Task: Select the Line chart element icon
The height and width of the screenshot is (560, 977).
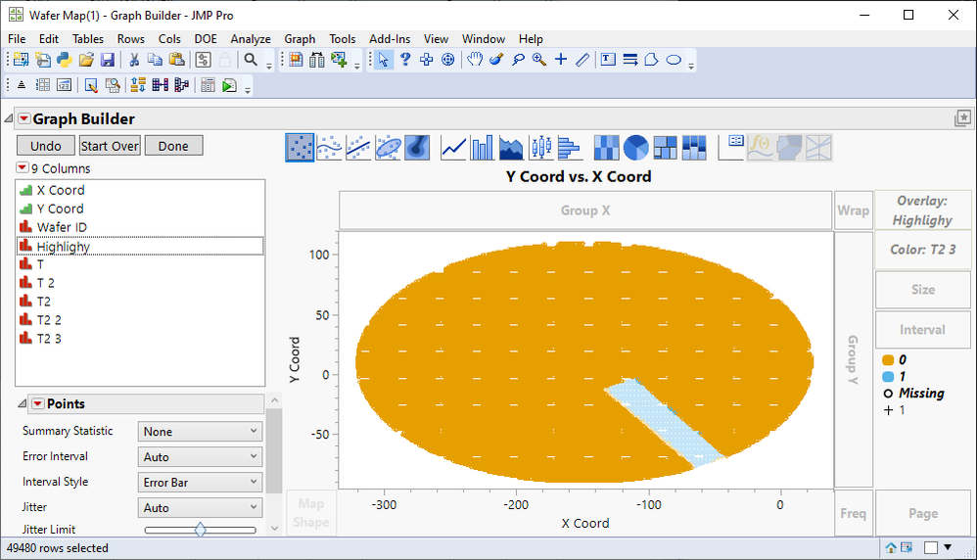Action: pos(453,148)
